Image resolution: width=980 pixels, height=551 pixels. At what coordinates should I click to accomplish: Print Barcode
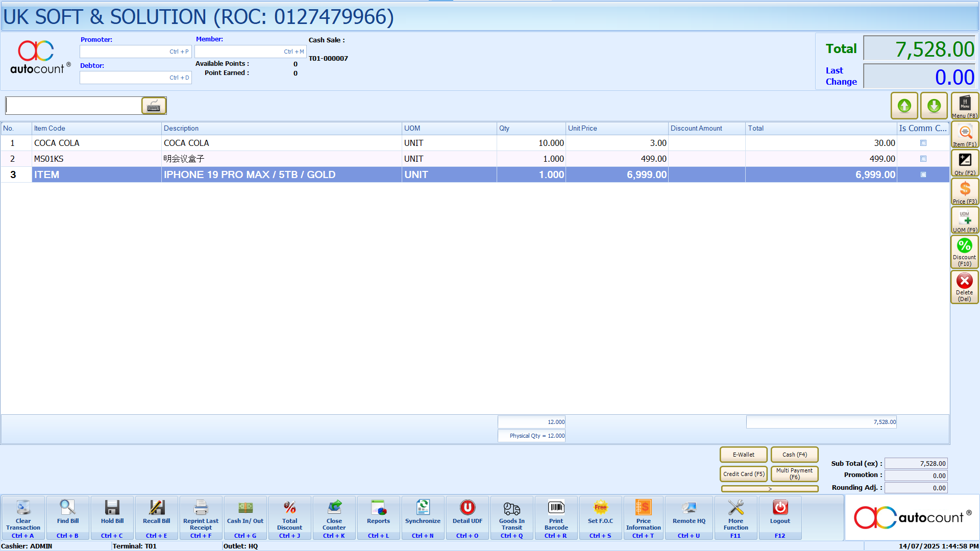556,518
